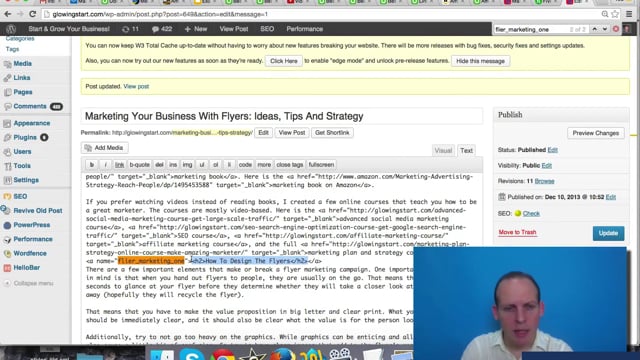Click Edit button beside permalink
Image resolution: width=640 pixels, height=360 pixels.
(x=263, y=133)
